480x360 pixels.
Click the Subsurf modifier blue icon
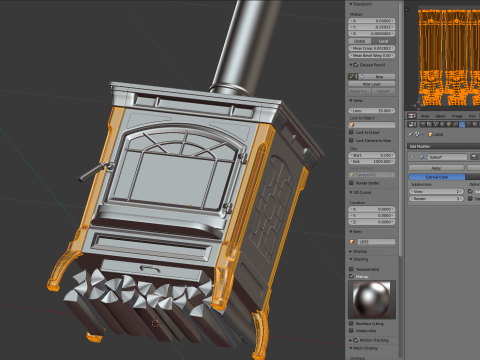[422, 157]
